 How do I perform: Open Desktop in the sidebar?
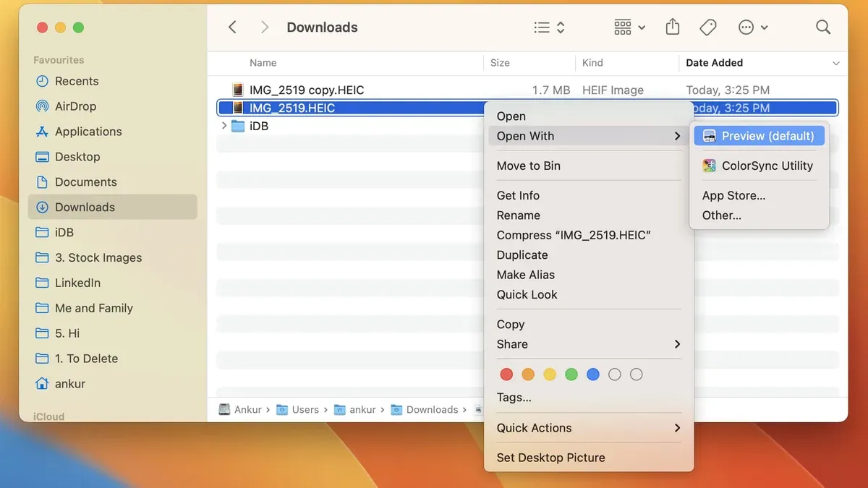pos(112,157)
